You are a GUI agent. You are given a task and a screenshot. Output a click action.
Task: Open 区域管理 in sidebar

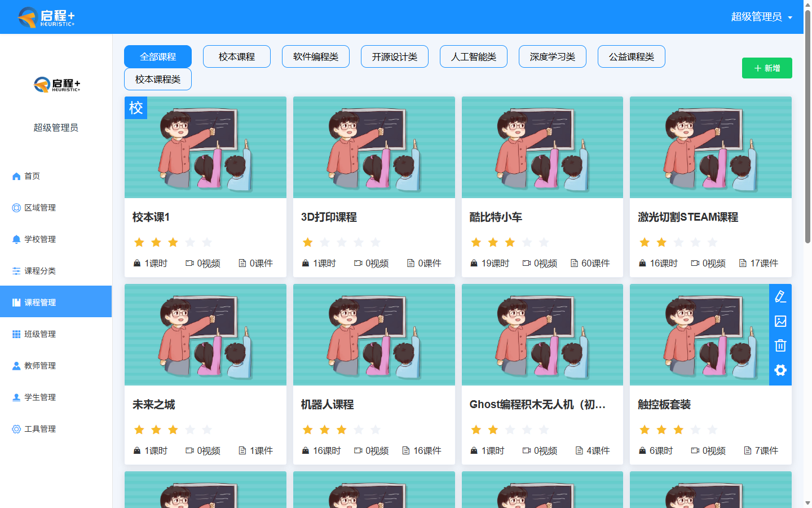[x=56, y=208]
